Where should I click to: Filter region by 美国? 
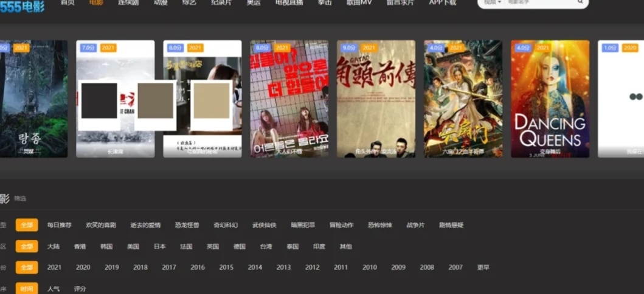(133, 247)
